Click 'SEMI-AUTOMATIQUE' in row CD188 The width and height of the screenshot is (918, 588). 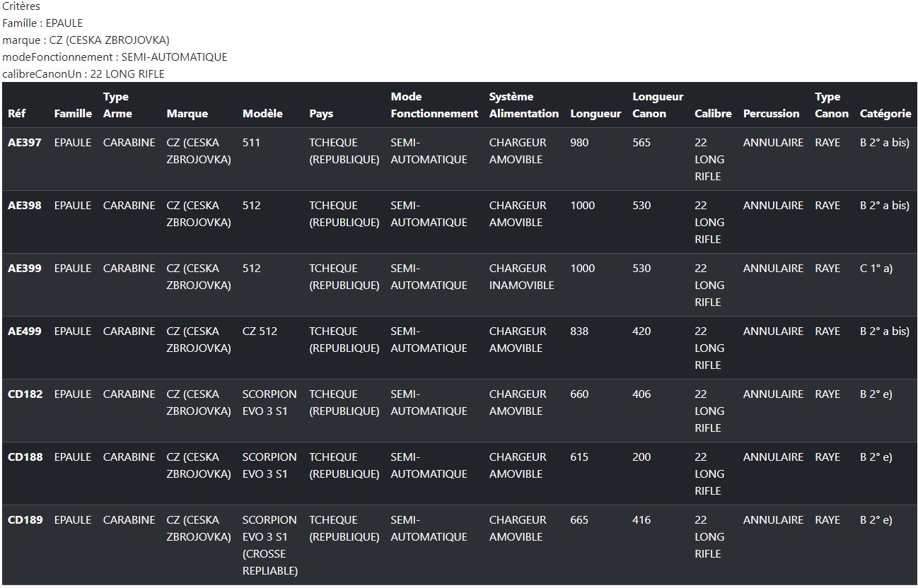(x=429, y=465)
